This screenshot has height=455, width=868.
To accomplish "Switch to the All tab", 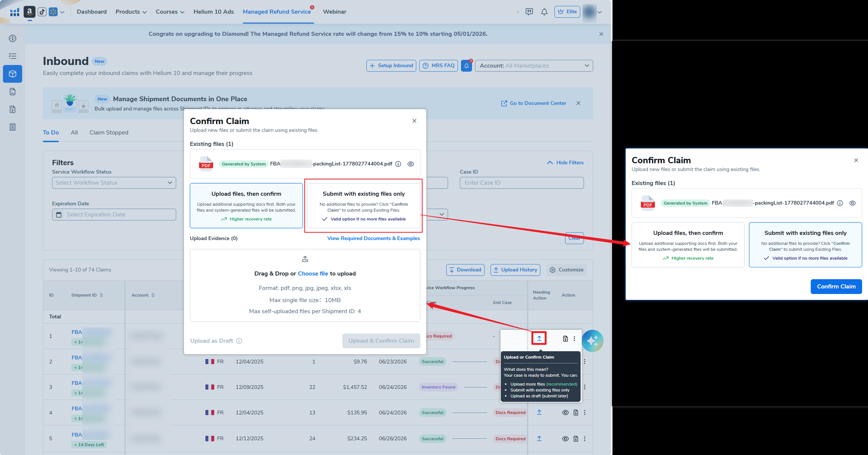I will 74,133.
